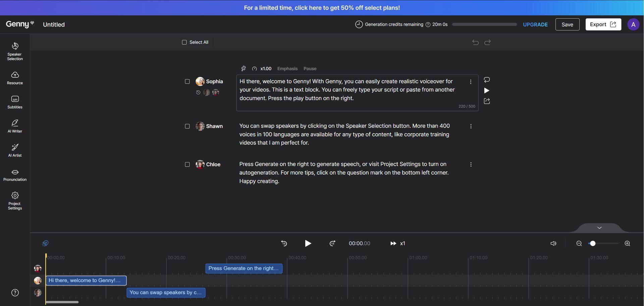Rename the Untitled project title
644x306 pixels.
(54, 24)
